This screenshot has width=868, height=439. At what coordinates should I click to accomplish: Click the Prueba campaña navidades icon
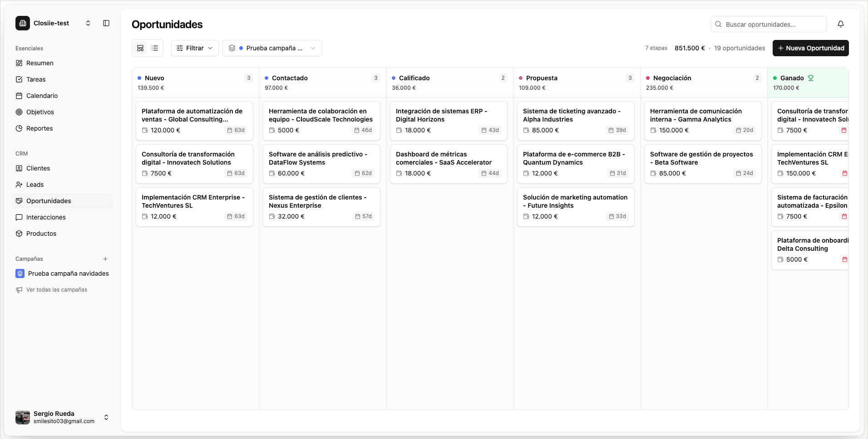[20, 273]
